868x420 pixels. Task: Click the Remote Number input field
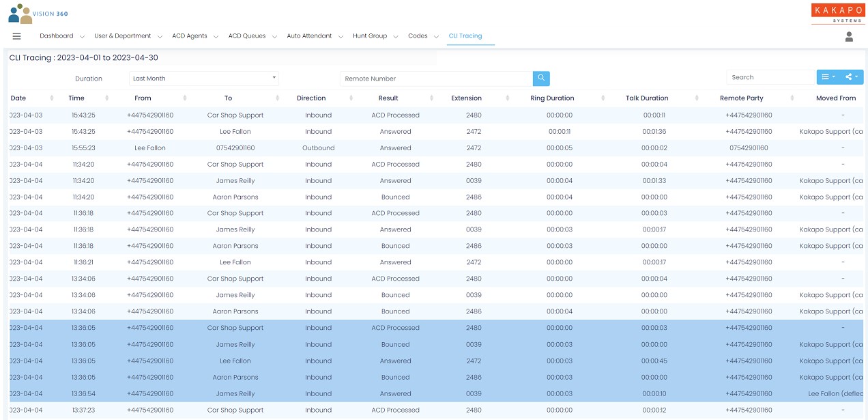(436, 79)
